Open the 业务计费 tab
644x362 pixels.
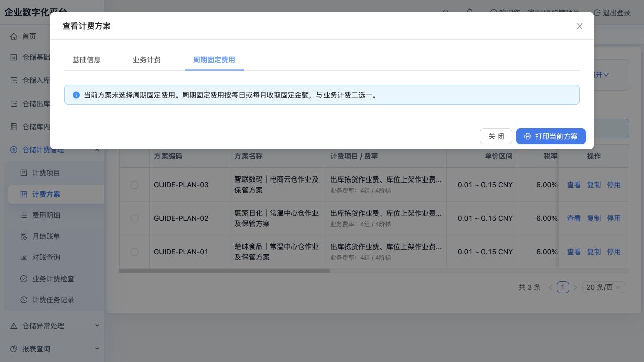pyautogui.click(x=147, y=60)
